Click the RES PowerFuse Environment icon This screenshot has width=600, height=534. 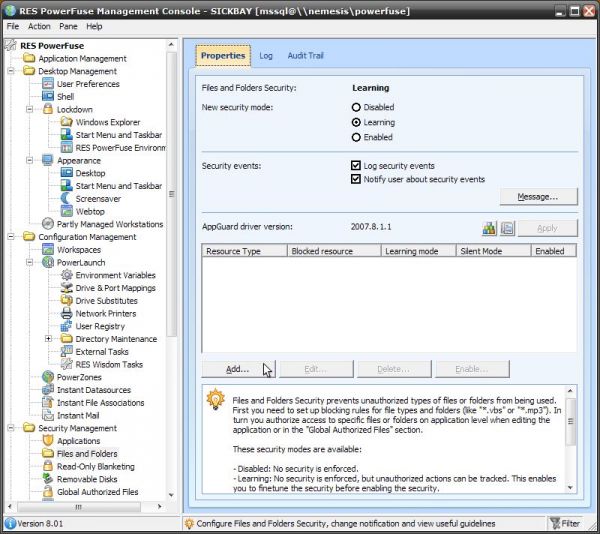tap(67, 148)
